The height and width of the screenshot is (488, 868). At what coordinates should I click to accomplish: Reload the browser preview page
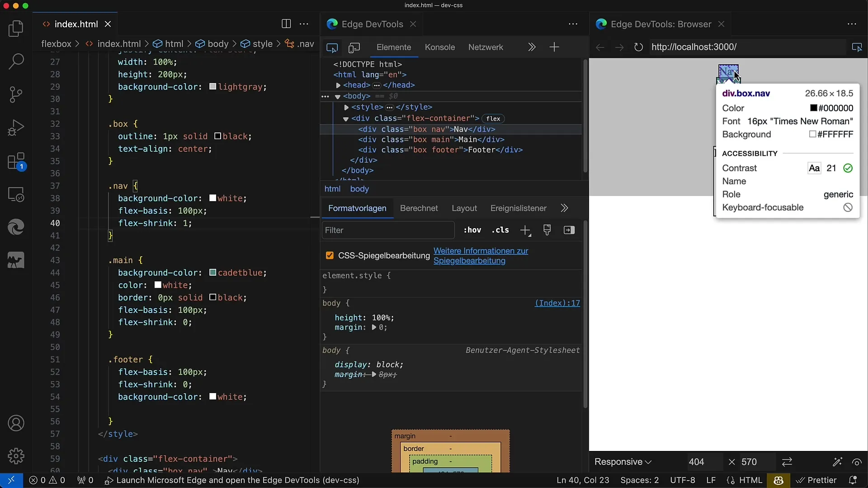pos(638,47)
